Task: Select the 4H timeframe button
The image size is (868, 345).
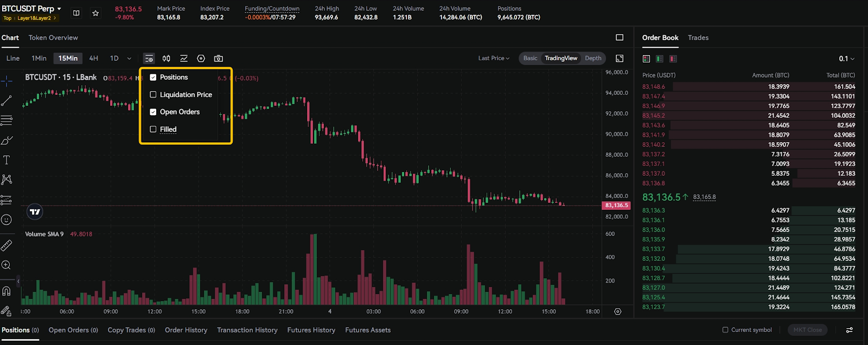Action: tap(94, 59)
